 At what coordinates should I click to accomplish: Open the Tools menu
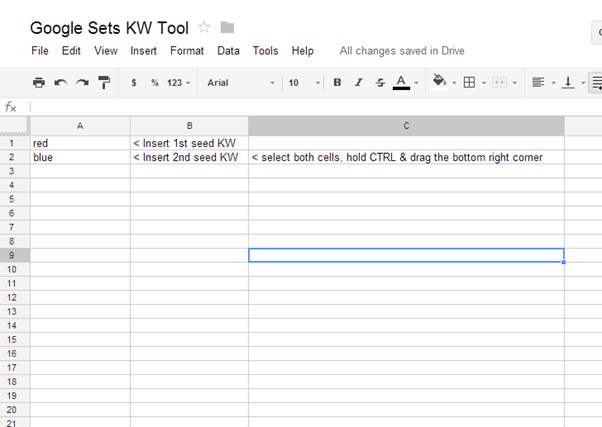click(x=265, y=51)
